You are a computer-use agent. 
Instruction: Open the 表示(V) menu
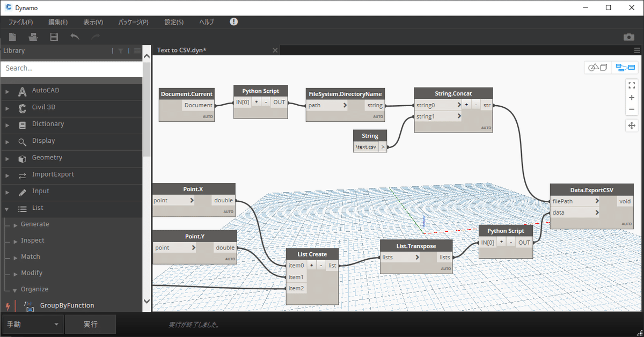click(x=93, y=22)
